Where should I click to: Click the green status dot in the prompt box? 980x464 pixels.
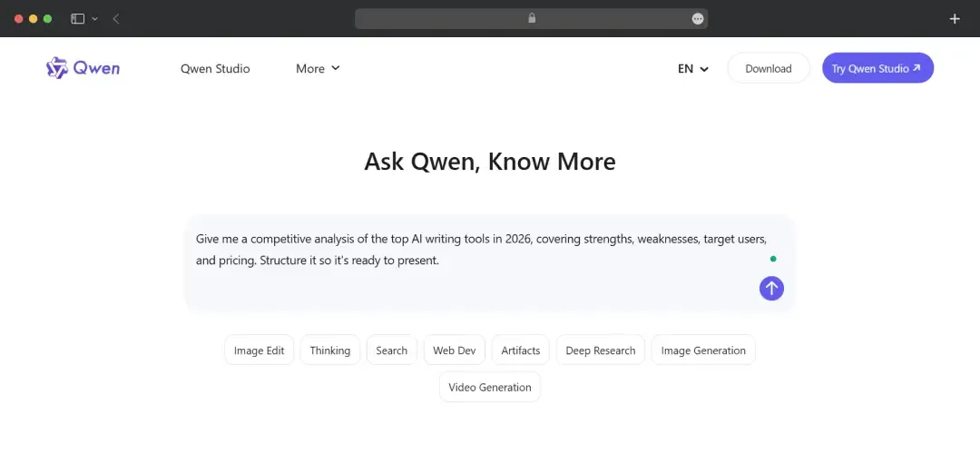tap(773, 259)
